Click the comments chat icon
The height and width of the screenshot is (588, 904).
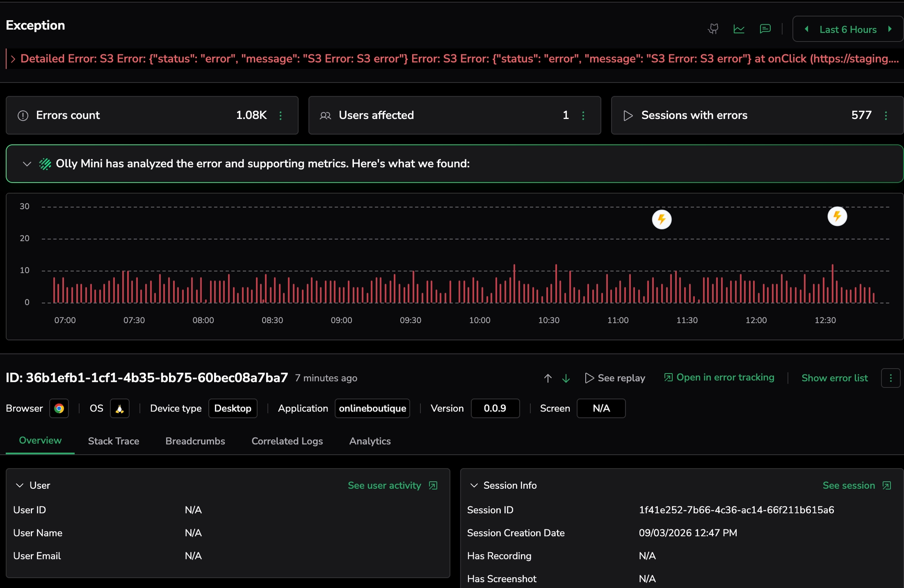[765, 29]
